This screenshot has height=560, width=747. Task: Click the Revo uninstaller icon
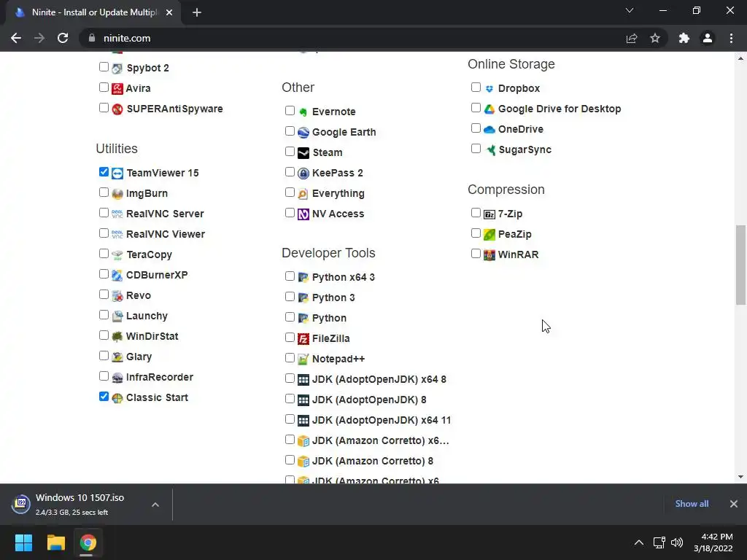tap(117, 296)
